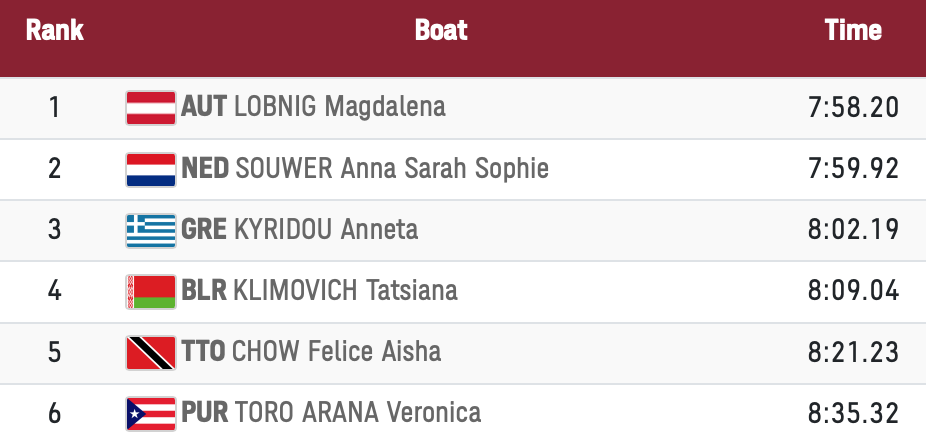The image size is (926, 442).
Task: Click the Rank column header
Action: coord(55,30)
